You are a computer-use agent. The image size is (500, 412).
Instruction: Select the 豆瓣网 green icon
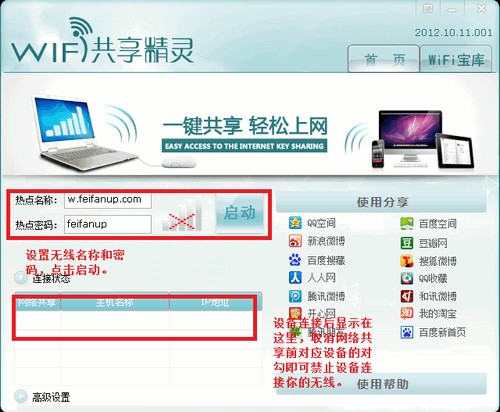click(x=407, y=243)
